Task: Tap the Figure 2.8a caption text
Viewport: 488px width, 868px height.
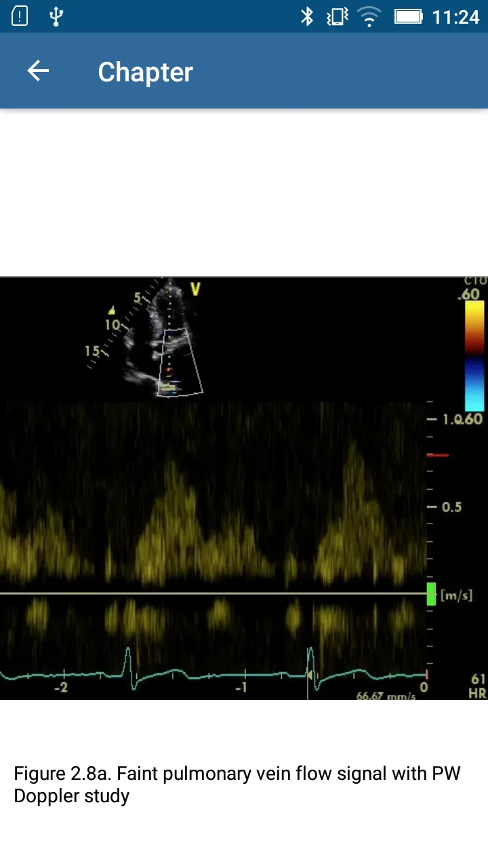Action: (237, 784)
